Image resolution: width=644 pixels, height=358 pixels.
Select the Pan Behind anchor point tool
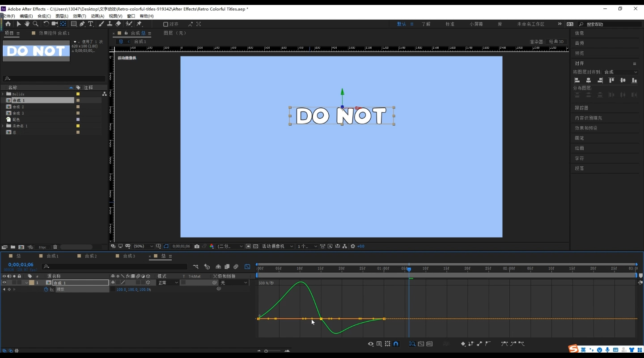[63, 24]
